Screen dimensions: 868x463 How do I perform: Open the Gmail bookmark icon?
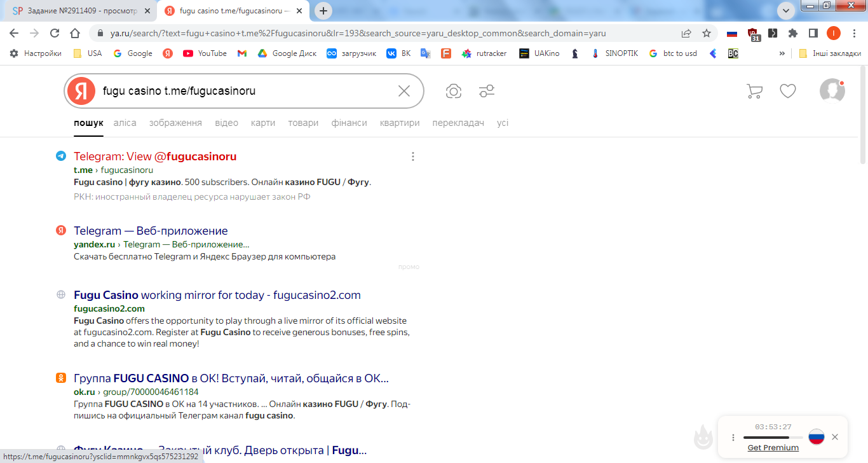point(242,53)
